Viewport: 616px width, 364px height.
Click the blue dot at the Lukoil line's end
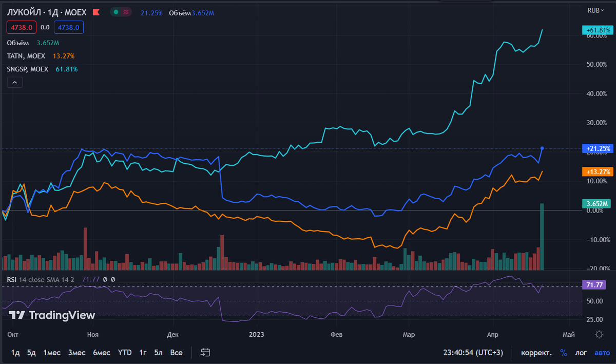[542, 148]
